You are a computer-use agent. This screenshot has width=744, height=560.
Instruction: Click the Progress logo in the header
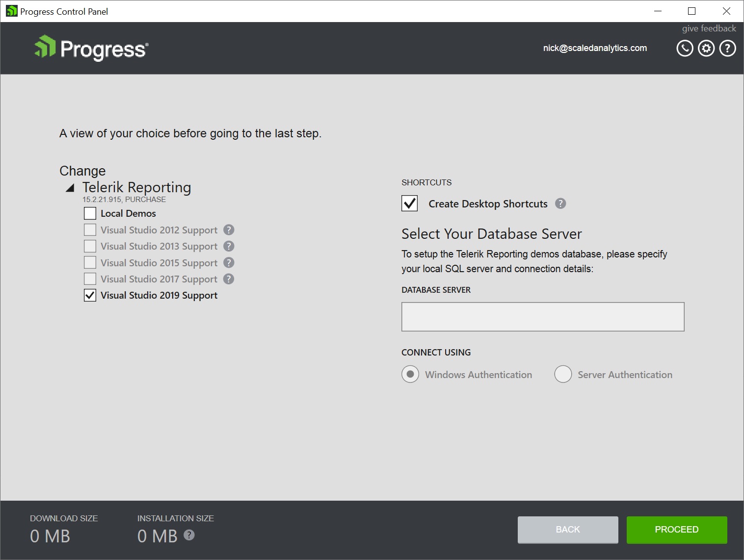click(x=91, y=48)
